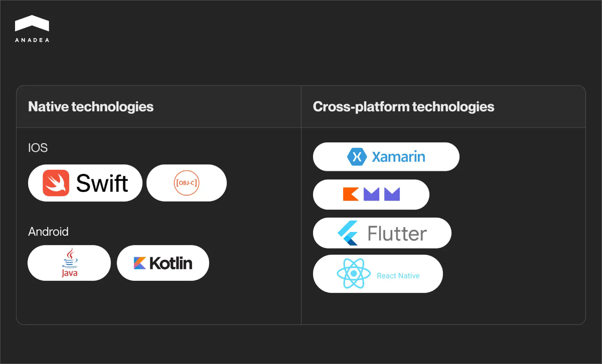
Task: Click the "IOS" section label
Action: pos(38,148)
